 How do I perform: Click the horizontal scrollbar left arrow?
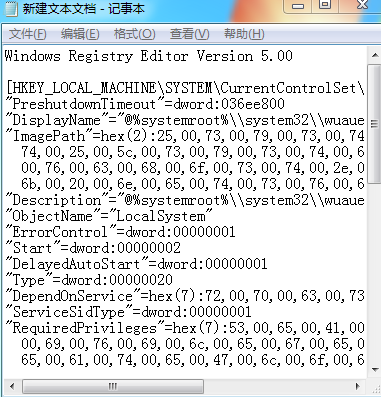12,387
